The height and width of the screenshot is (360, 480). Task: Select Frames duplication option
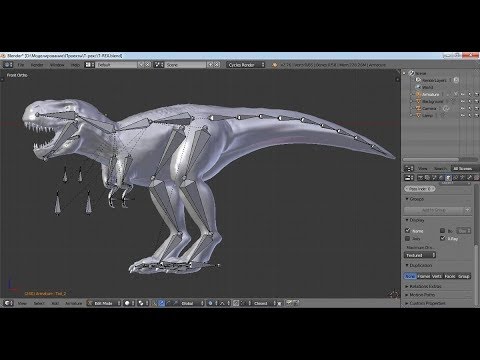click(424, 276)
